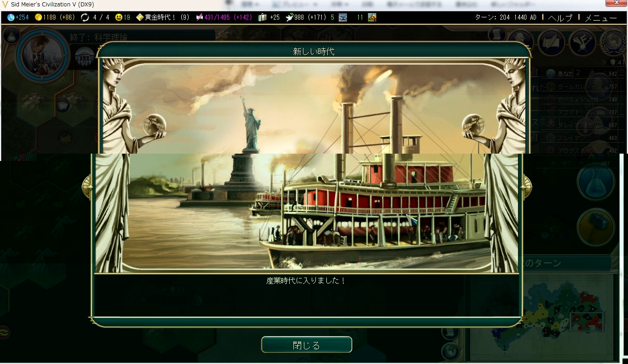The height and width of the screenshot is (364, 628).
Task: Click the horse resource icon in top bar
Action: point(372,17)
